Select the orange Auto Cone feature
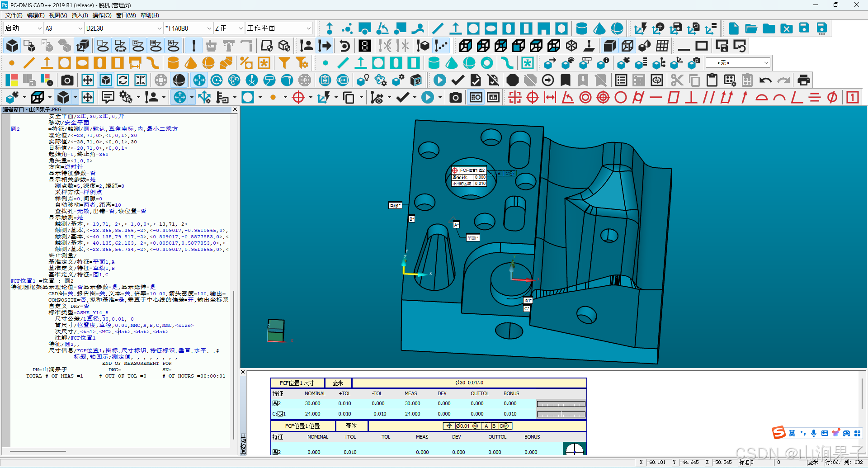868x468 pixels. click(190, 63)
